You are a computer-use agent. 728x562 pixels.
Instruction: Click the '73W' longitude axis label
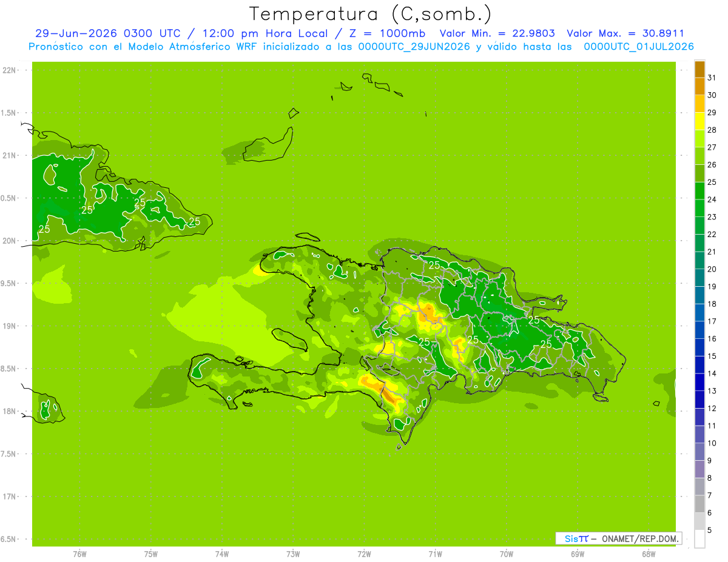pos(293,554)
